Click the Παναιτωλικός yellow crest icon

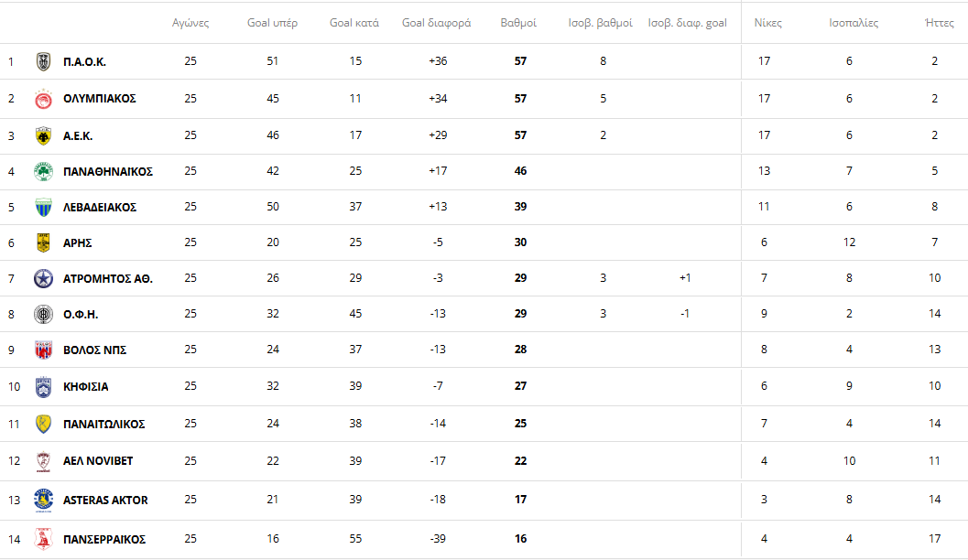click(x=43, y=424)
